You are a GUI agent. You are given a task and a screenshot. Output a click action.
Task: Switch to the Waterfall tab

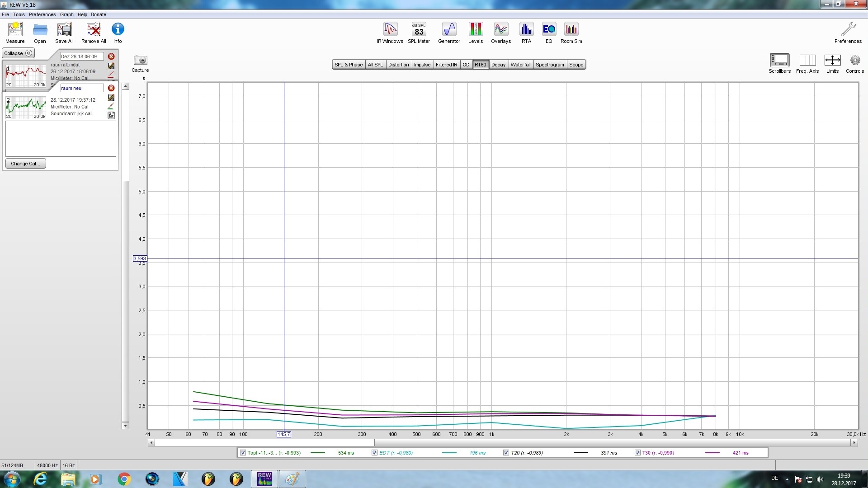[521, 65]
